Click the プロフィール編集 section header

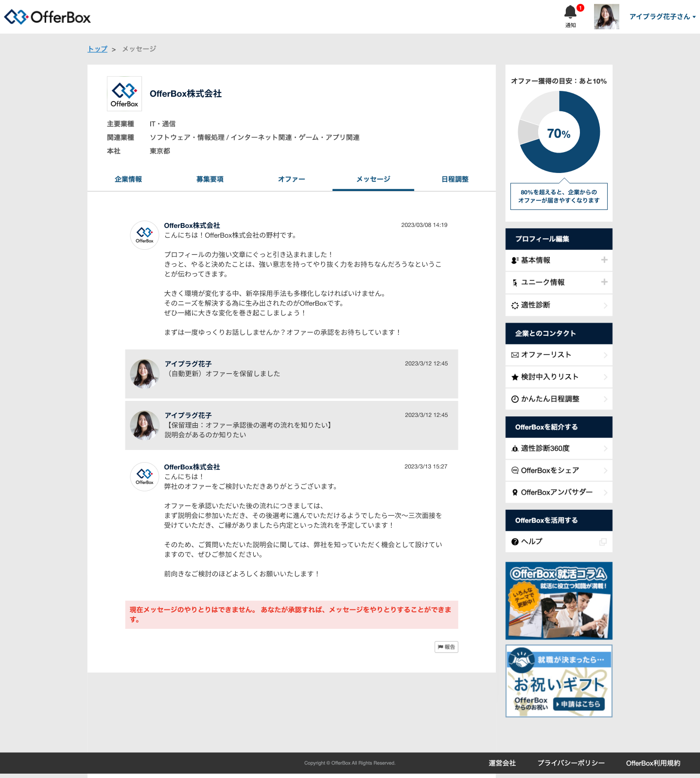coord(559,239)
